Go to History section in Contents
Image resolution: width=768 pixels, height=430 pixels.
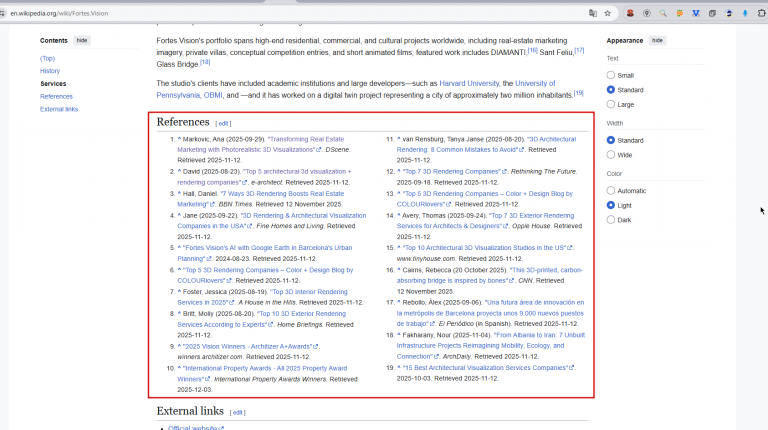[50, 71]
